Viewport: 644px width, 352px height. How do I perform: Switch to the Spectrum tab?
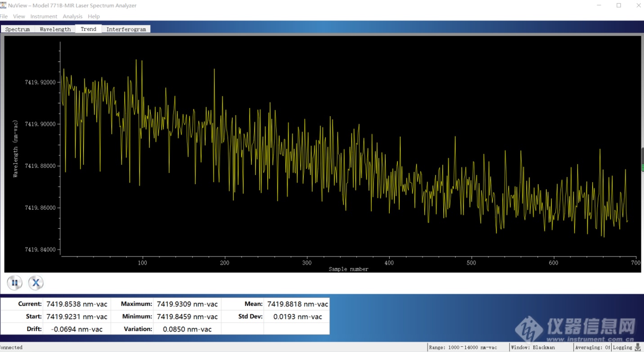click(18, 29)
